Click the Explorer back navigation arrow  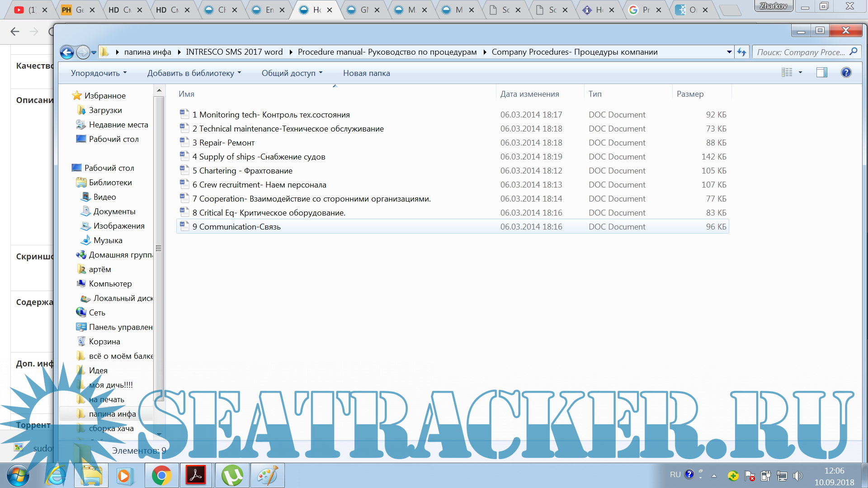tap(67, 52)
